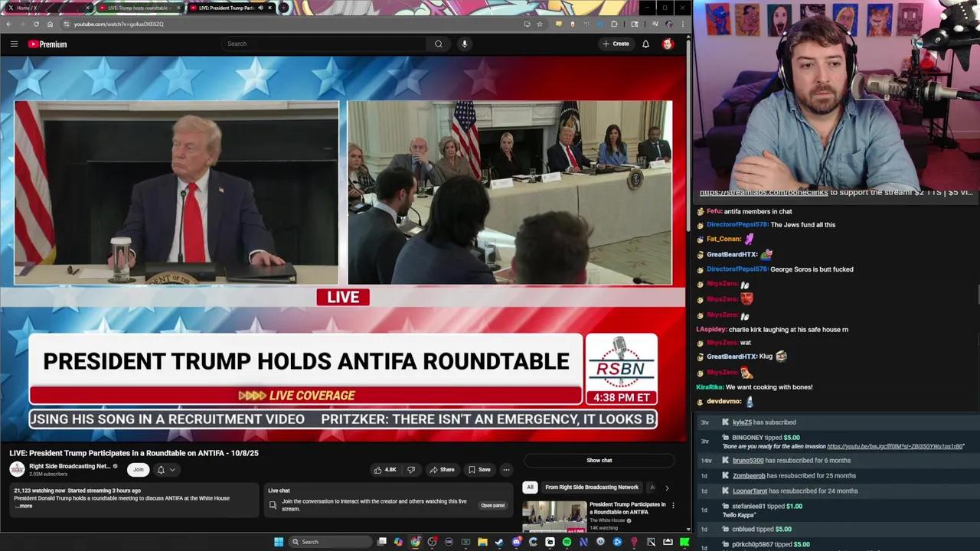The image size is (980, 551).
Task: Open the more actions ellipsis menu
Action: coord(506,470)
